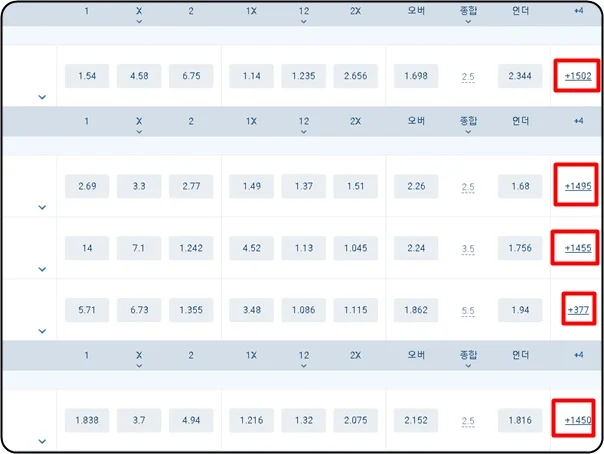
Task: Select 2X odds 1.045
Action: [356, 248]
